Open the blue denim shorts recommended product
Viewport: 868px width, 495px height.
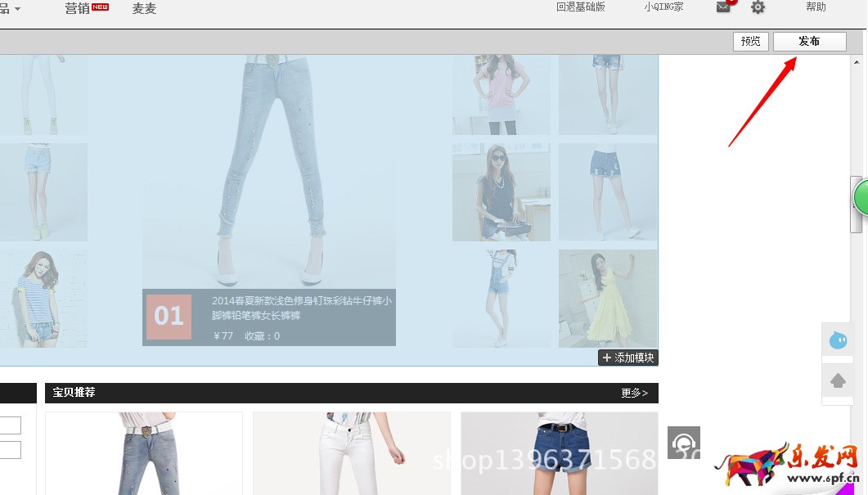(x=560, y=453)
